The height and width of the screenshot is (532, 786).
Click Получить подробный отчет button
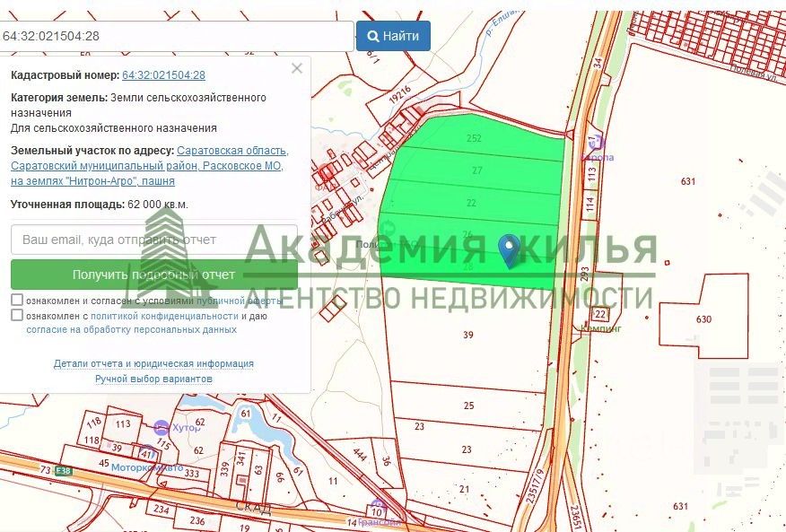click(x=154, y=275)
